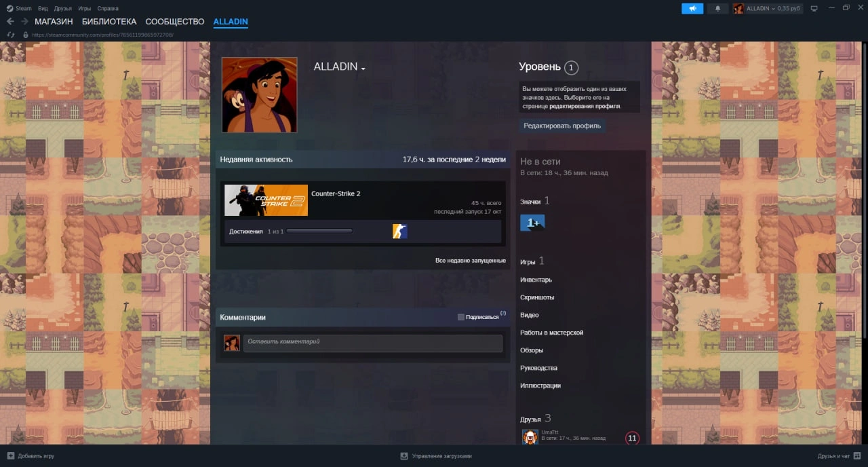Switch to the МАГАЗИН tab
This screenshot has height=467, width=868.
point(54,22)
